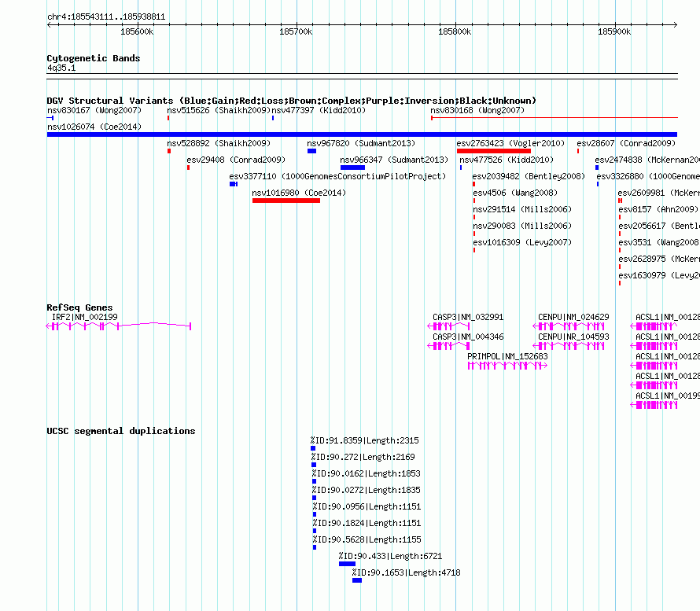Click segmental duplication %ID:90.0162 Length:1853

[315, 481]
